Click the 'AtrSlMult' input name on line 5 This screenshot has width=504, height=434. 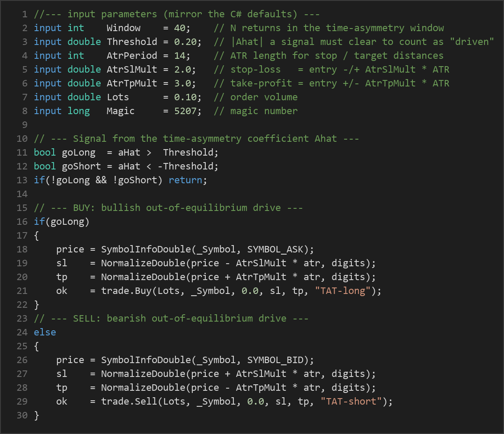coord(132,70)
